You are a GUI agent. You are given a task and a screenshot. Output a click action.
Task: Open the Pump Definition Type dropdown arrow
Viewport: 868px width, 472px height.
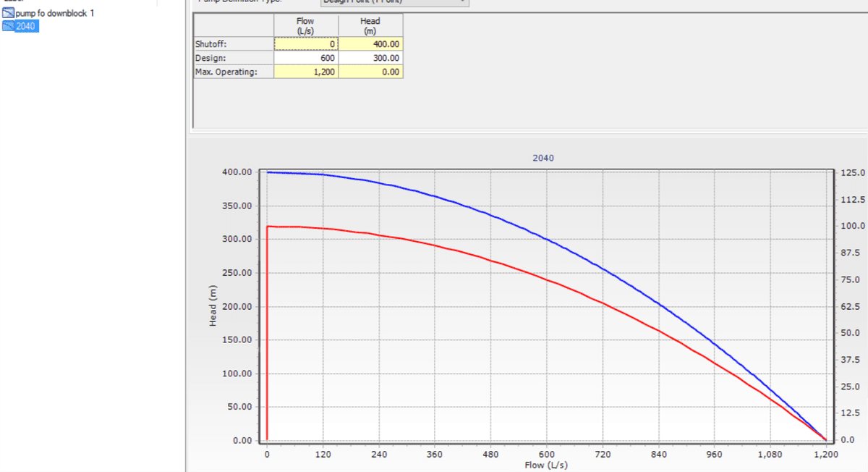pyautogui.click(x=463, y=1)
